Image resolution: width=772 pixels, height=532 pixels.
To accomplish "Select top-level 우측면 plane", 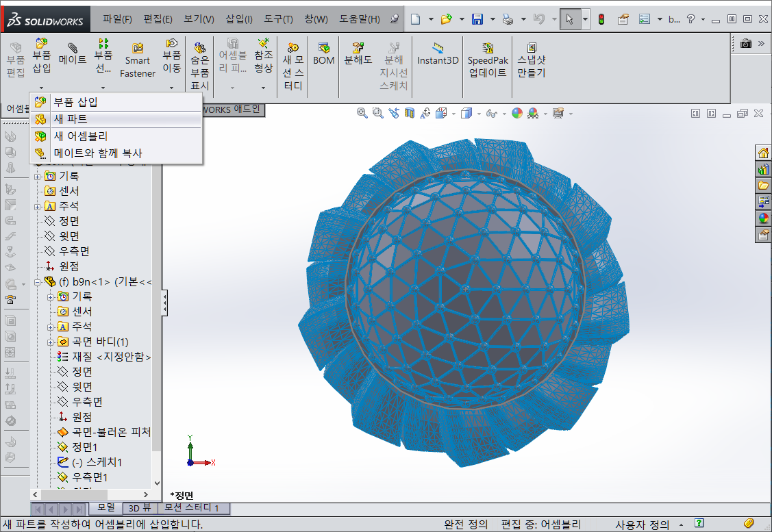I will [67, 251].
